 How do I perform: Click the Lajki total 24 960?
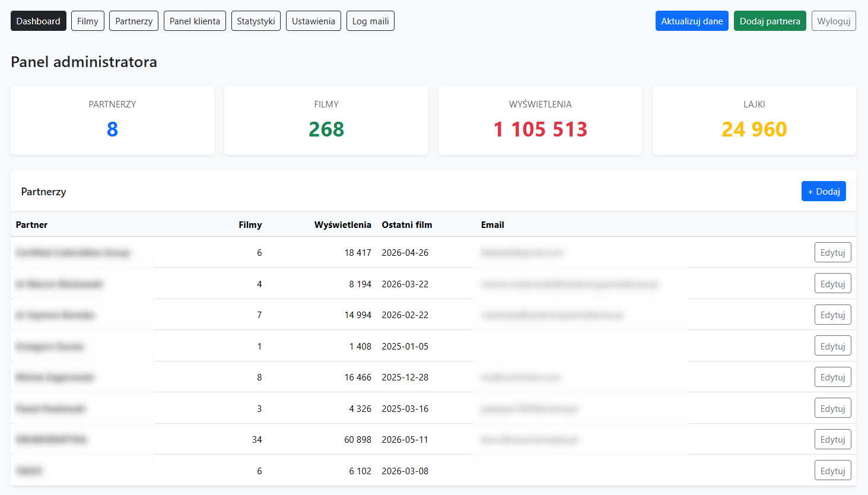[754, 129]
